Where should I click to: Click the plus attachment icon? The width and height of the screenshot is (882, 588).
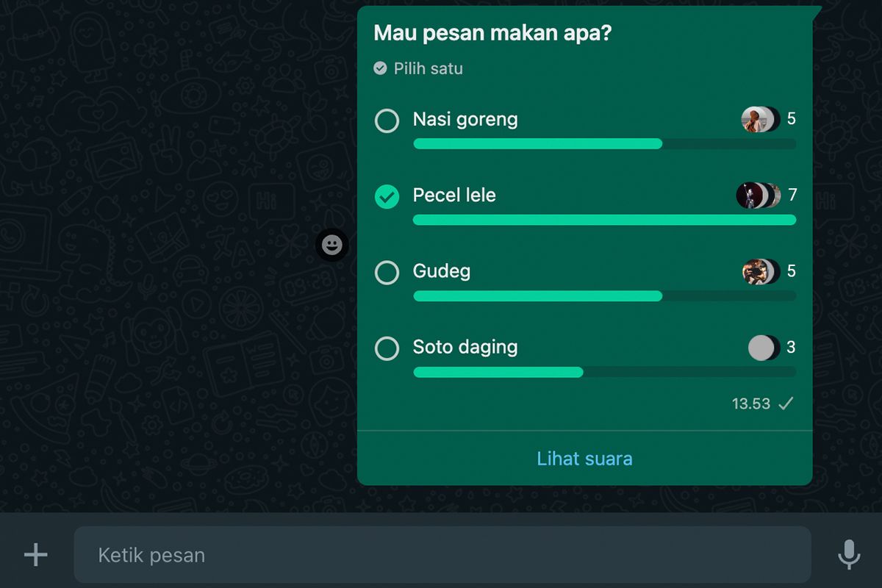tap(35, 555)
